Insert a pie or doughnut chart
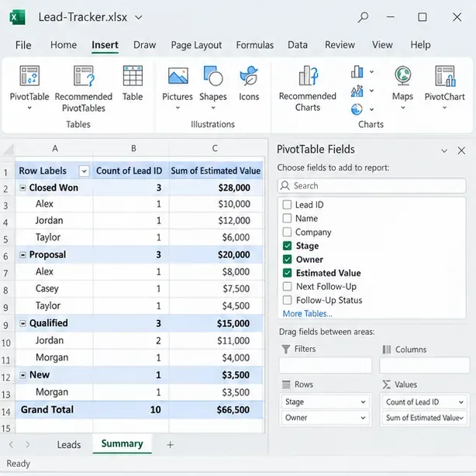 [357, 109]
